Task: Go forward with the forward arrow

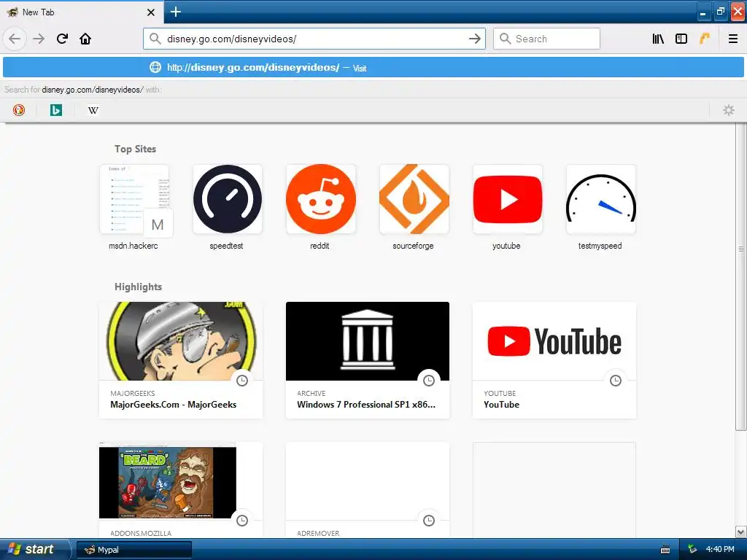Action: tap(39, 39)
